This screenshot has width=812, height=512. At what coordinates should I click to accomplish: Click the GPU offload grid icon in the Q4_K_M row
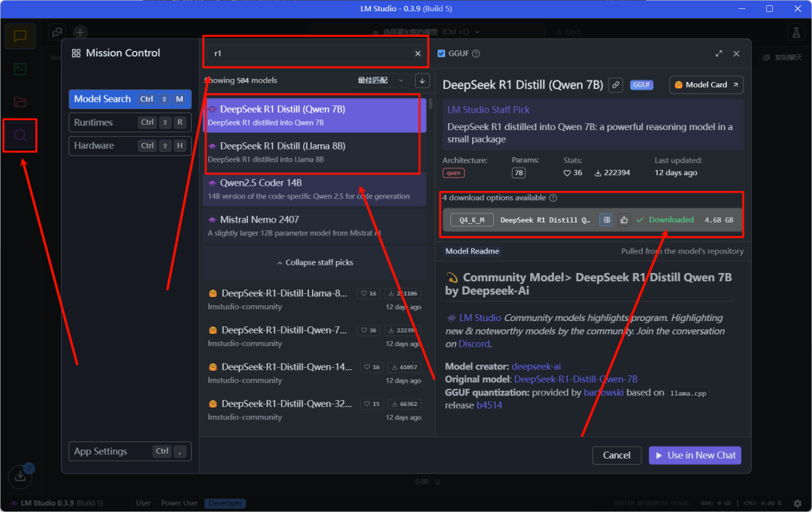(607, 220)
